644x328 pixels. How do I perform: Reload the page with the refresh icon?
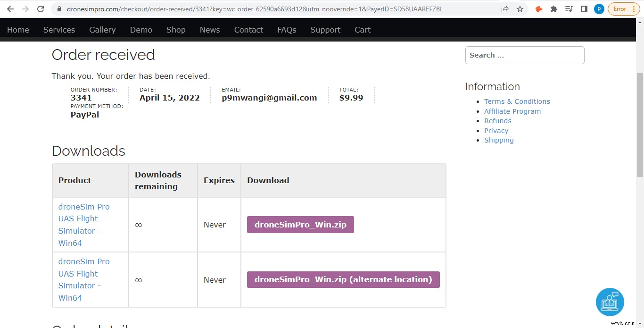pos(41,9)
